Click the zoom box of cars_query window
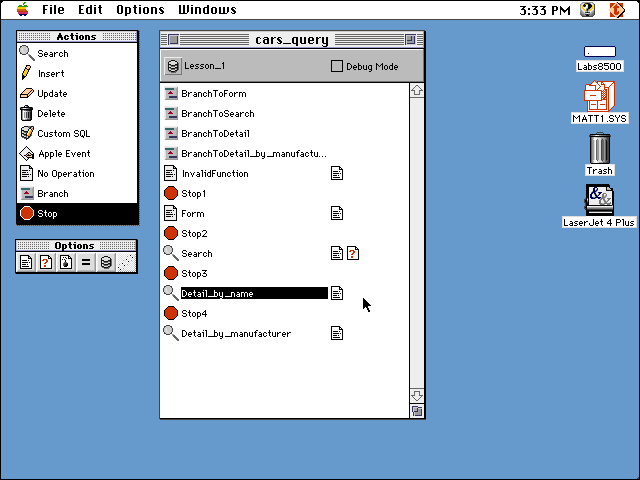Screen dimensions: 640x480 point(410,40)
